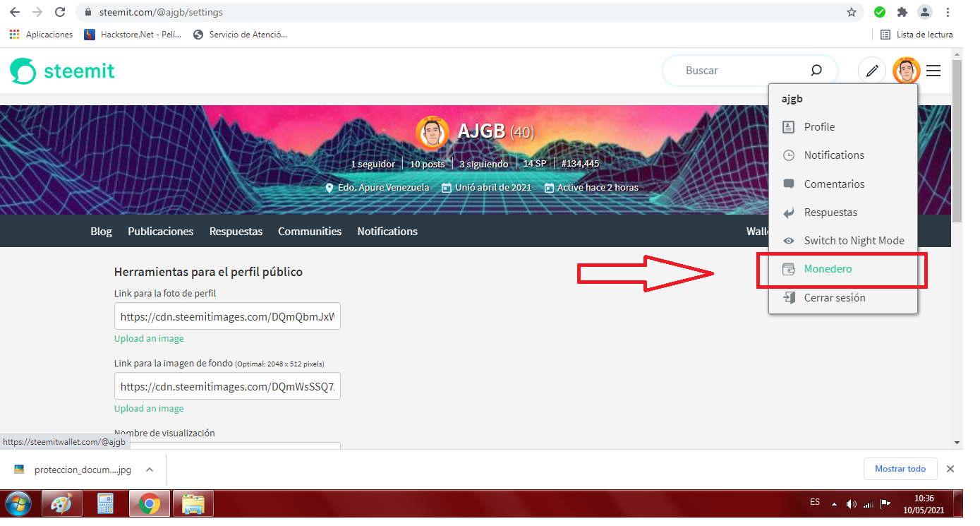The width and height of the screenshot is (980, 526).
Task: Click Chrome forward arrow
Action: pyautogui.click(x=37, y=12)
